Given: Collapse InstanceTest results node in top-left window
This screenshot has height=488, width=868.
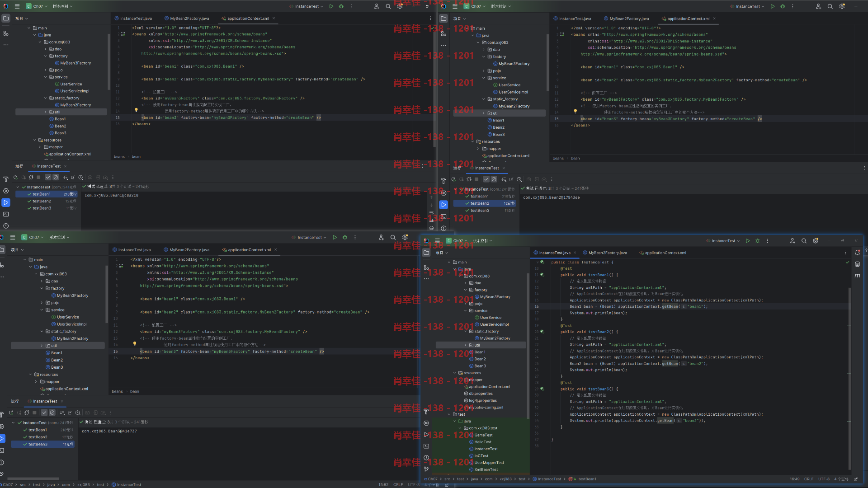Looking at the screenshot, I should coord(18,187).
